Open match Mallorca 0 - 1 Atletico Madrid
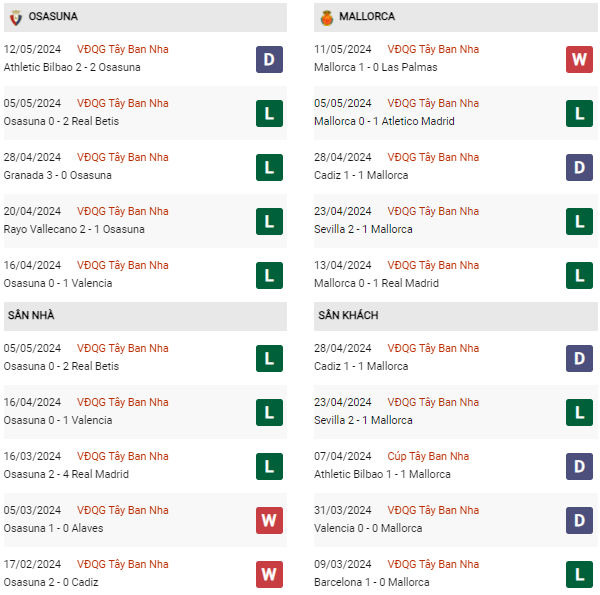 tap(386, 121)
